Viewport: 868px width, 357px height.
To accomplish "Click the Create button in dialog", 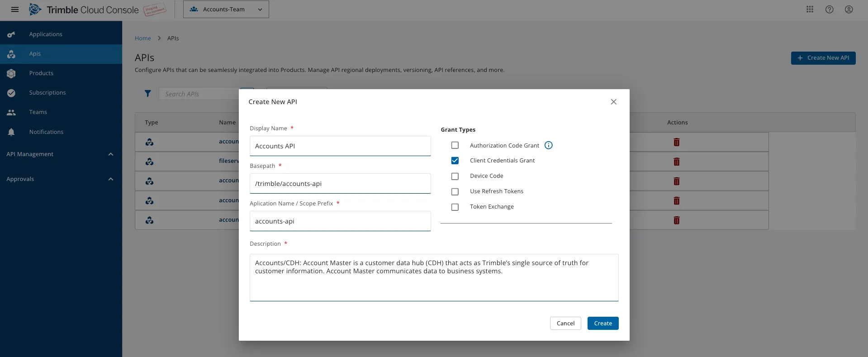I will 603,323.
